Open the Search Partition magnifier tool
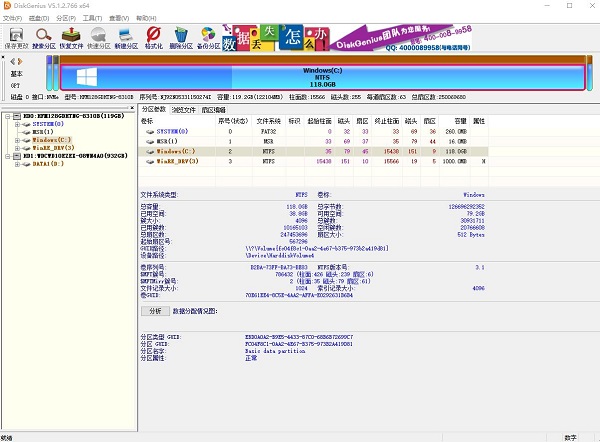 [x=44, y=38]
